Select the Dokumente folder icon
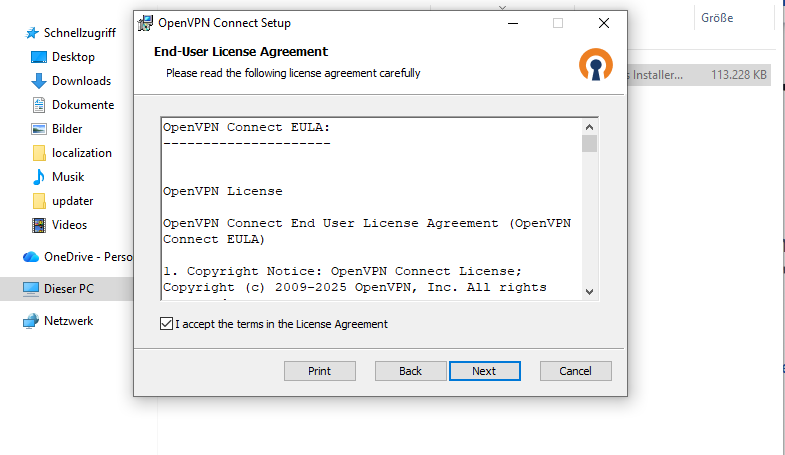This screenshot has width=785, height=455. (x=39, y=105)
